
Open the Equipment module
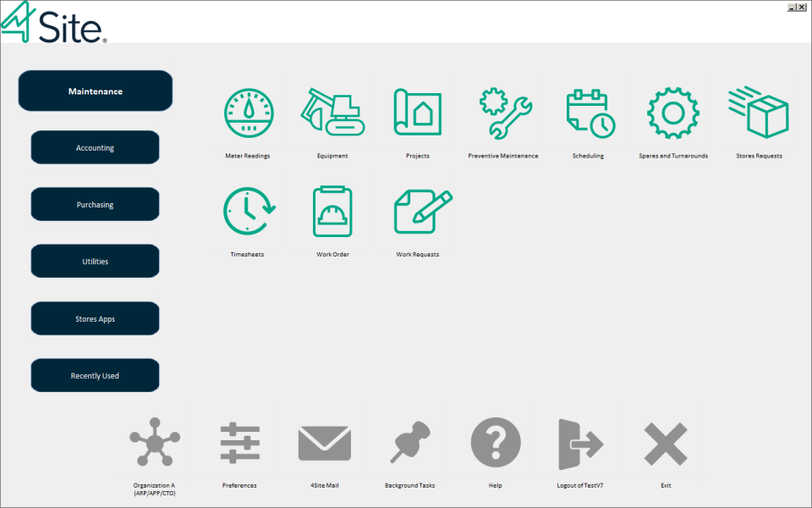coord(332,113)
